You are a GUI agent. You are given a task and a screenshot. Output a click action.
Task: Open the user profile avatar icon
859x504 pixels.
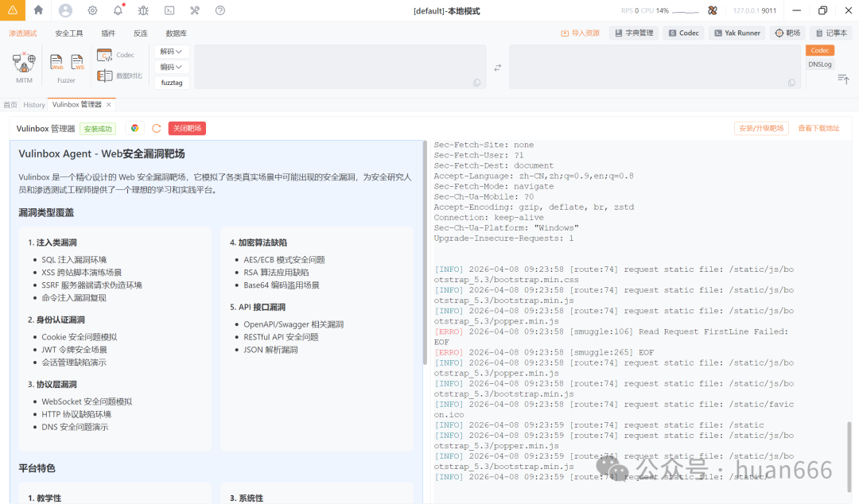tap(65, 10)
